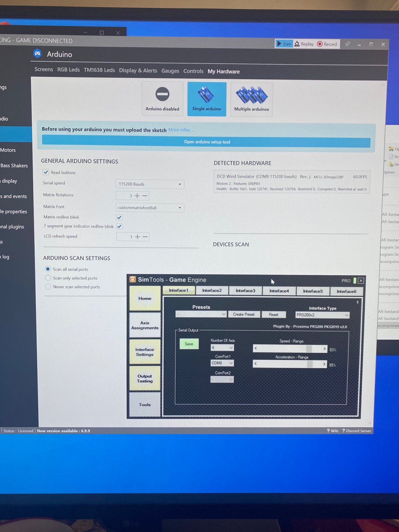This screenshot has width=399, height=532.
Task: Switch to the TM1638 Leds tab
Action: coord(99,70)
